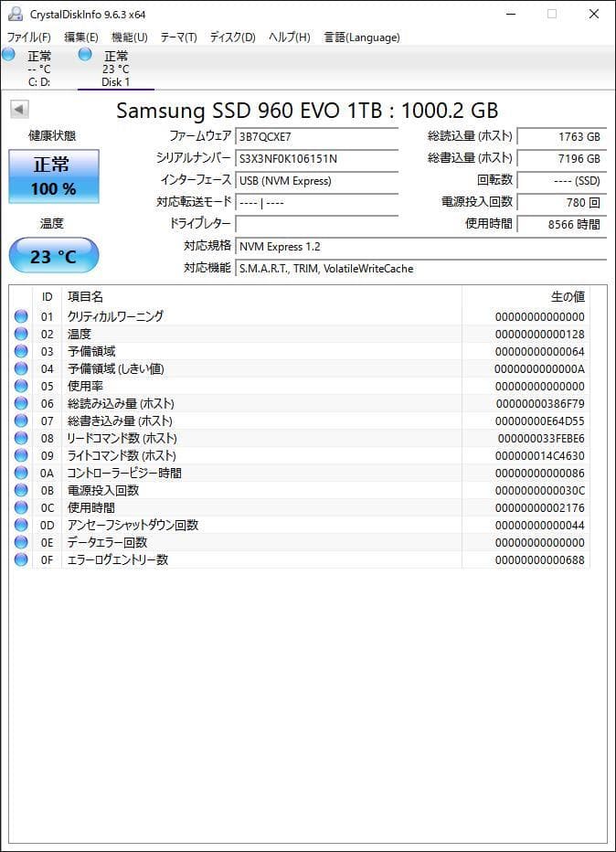Click status icon for ライトコマンド数 (ホスト) row
The height and width of the screenshot is (852, 616).
click(x=21, y=455)
